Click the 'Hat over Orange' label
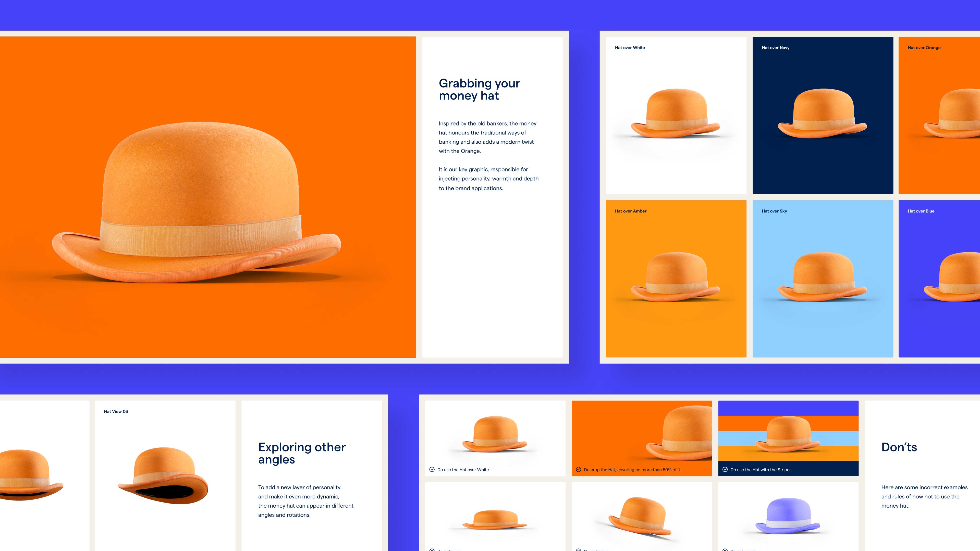The height and width of the screenshot is (551, 980). [x=924, y=47]
